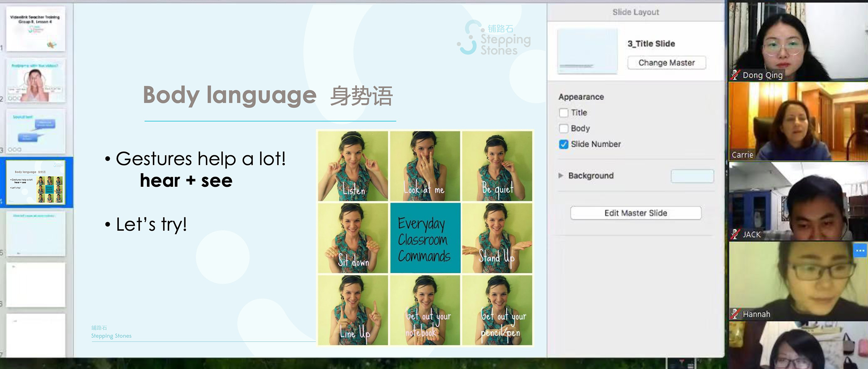Screen dimensions: 868x369
Task: Uncheck the Slide Number checkbox
Action: [x=563, y=144]
